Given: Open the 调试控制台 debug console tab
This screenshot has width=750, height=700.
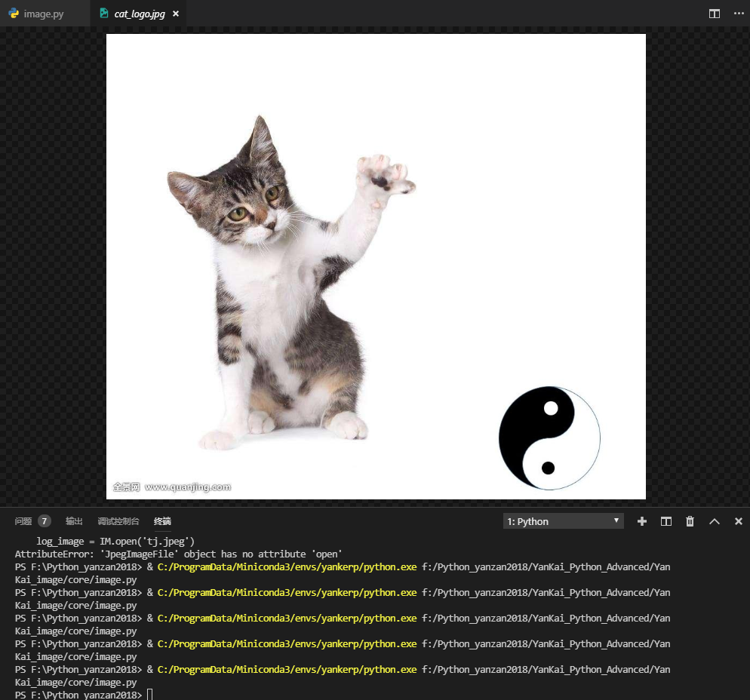Looking at the screenshot, I should pos(118,521).
